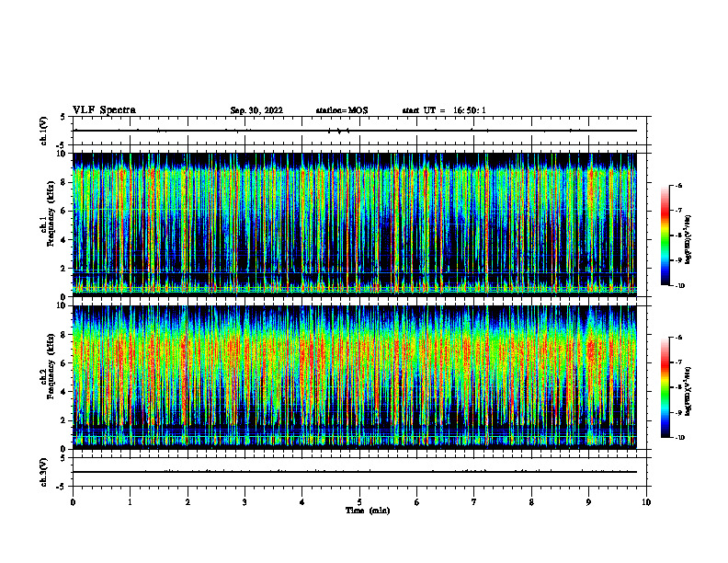Screen dimensions: 728x563
Task: Click the "5" voltage tick of ch.1(V) panel
Action: 63,117
